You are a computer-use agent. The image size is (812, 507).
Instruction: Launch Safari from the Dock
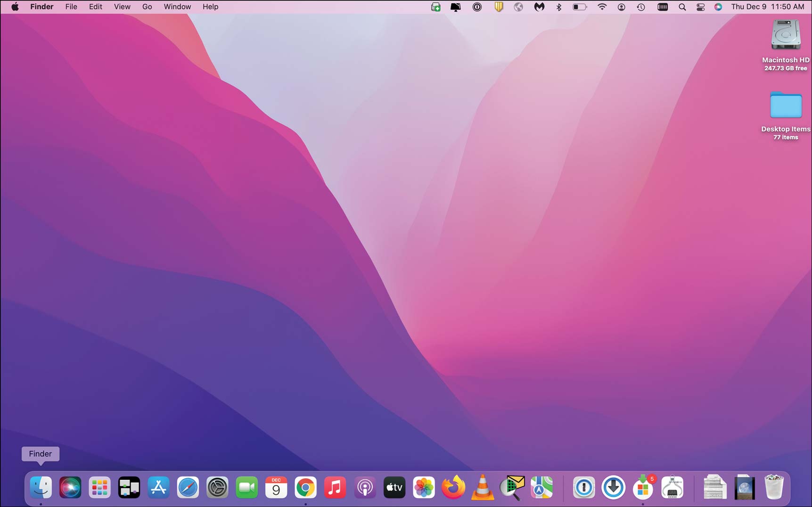click(x=188, y=488)
